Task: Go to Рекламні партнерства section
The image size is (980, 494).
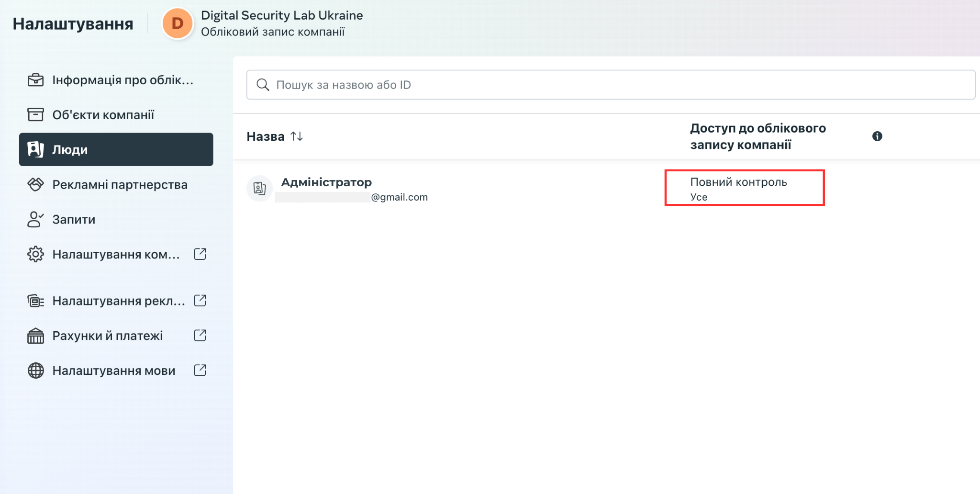Action: [116, 184]
